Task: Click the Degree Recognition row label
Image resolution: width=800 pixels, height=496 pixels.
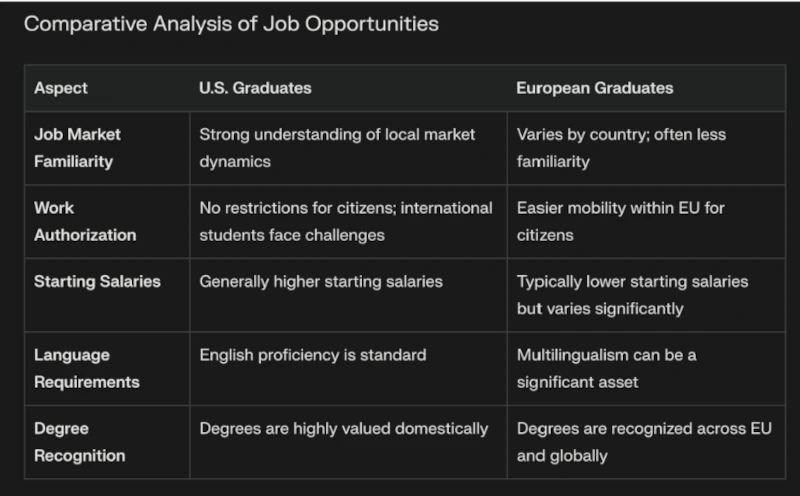Action: [79, 442]
